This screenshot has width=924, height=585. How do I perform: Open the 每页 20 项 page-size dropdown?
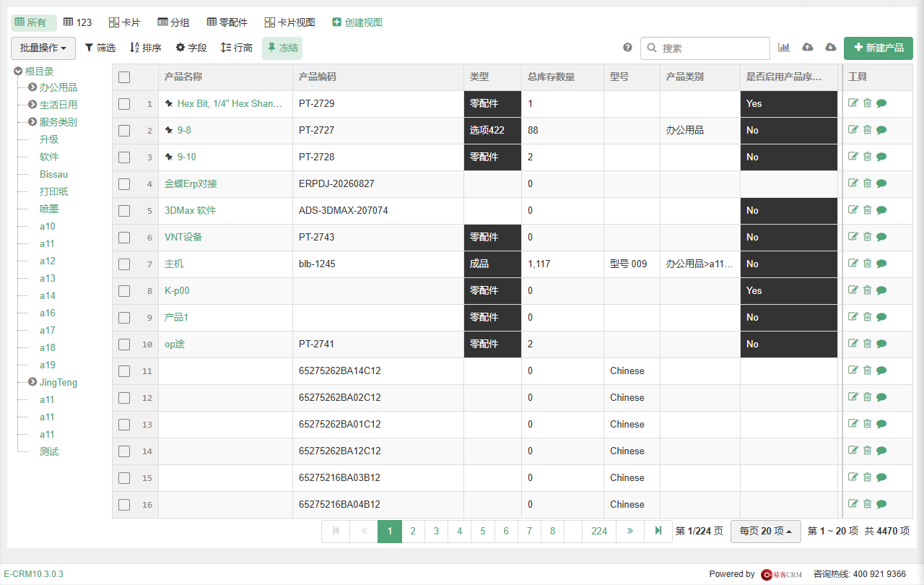[x=765, y=531]
